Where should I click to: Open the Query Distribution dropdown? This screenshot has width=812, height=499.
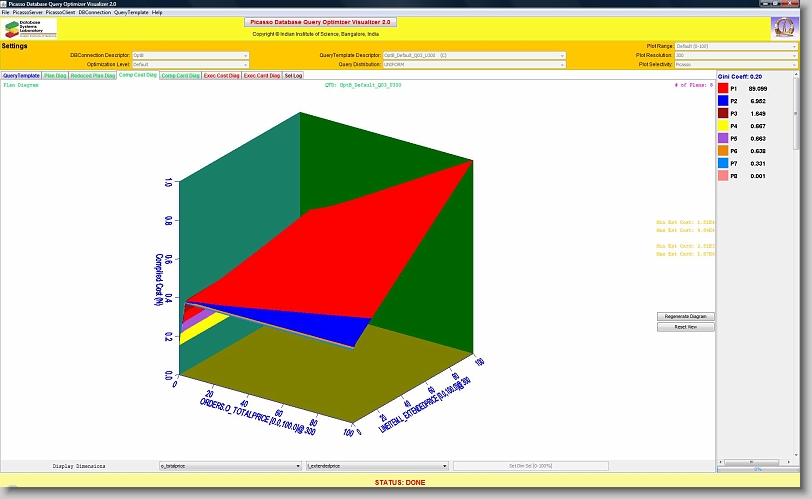pyautogui.click(x=474, y=64)
